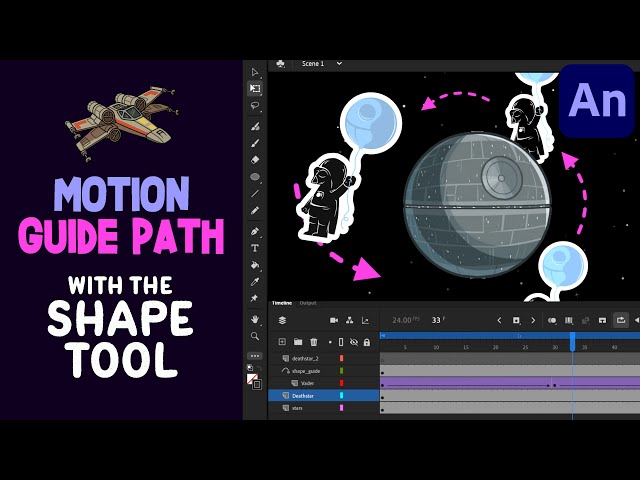This screenshot has height=480, width=640.
Task: Toggle onion skin in the timeline
Action: pyautogui.click(x=552, y=320)
